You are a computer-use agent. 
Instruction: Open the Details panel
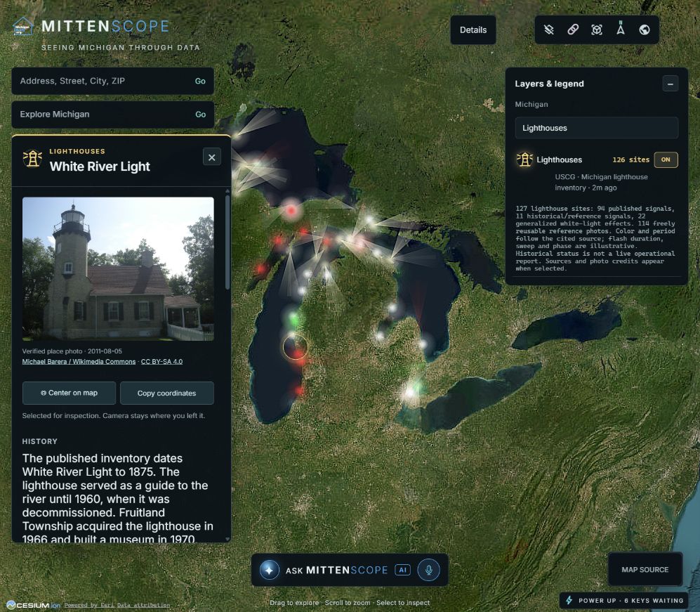[473, 30]
